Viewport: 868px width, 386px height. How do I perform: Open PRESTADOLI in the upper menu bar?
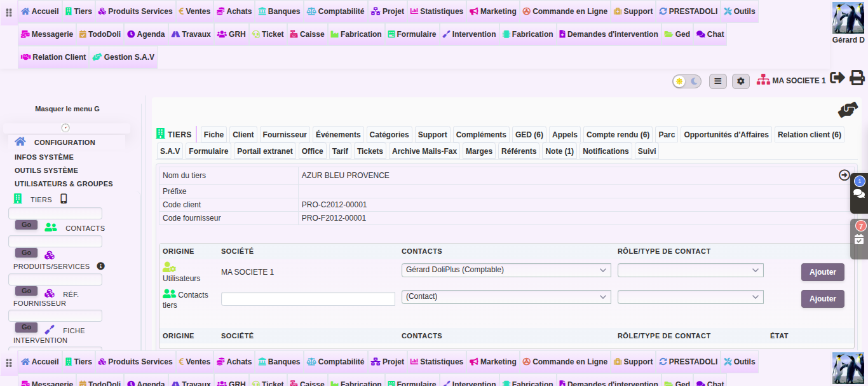point(689,11)
